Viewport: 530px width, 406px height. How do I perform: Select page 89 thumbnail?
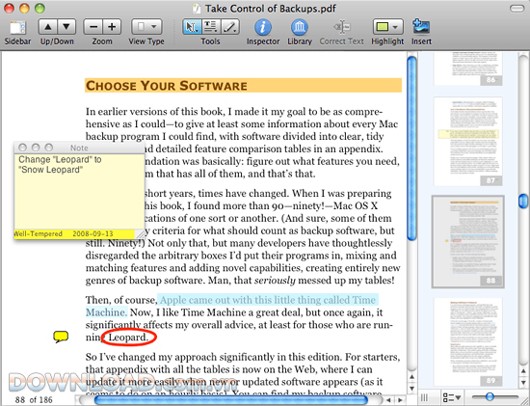tap(468, 342)
